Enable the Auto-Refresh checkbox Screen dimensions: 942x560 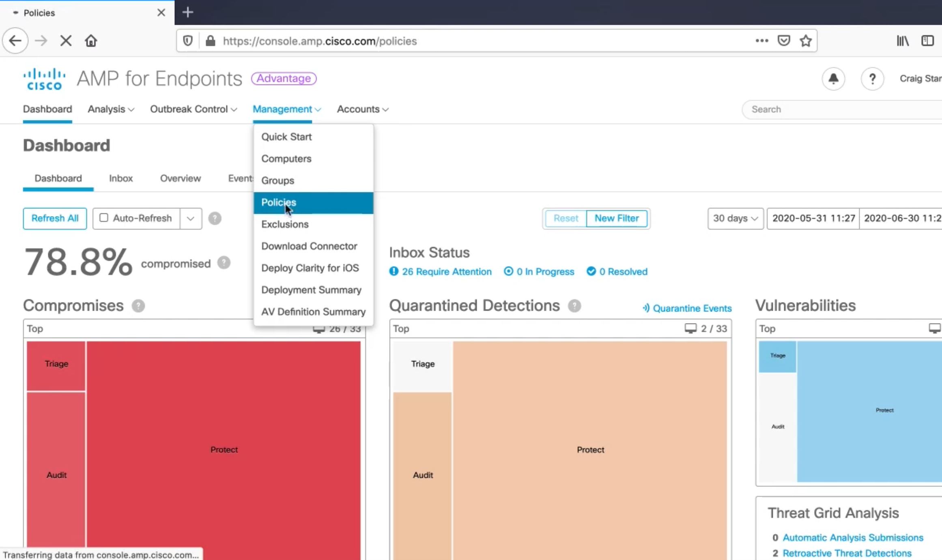pyautogui.click(x=104, y=218)
